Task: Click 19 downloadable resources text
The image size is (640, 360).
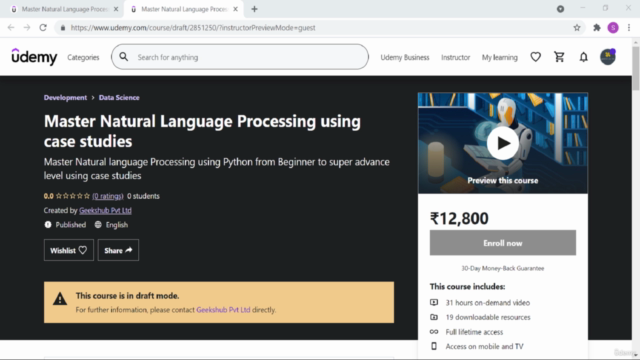Action: (x=488, y=317)
